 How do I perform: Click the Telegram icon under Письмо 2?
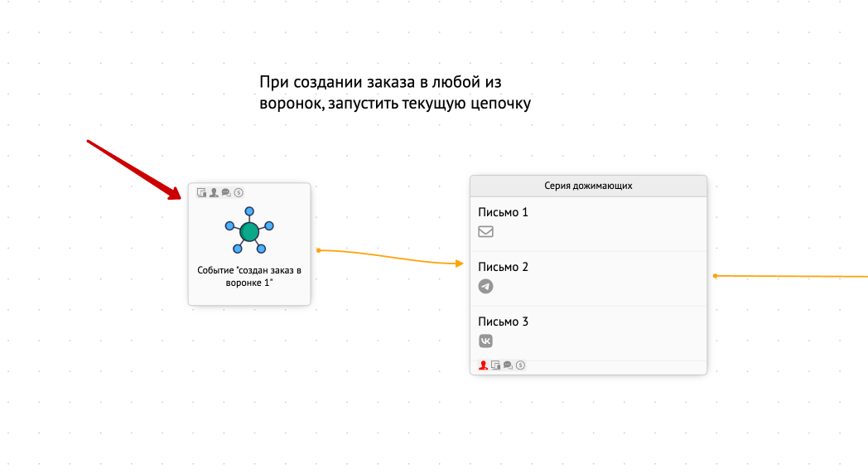point(485,286)
